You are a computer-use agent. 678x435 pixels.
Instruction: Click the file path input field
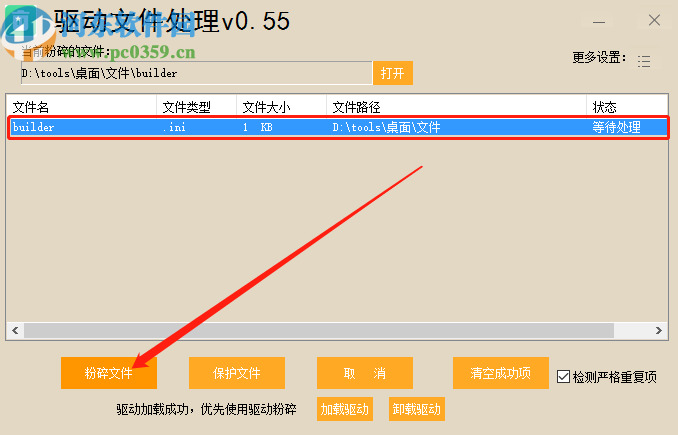(197, 73)
